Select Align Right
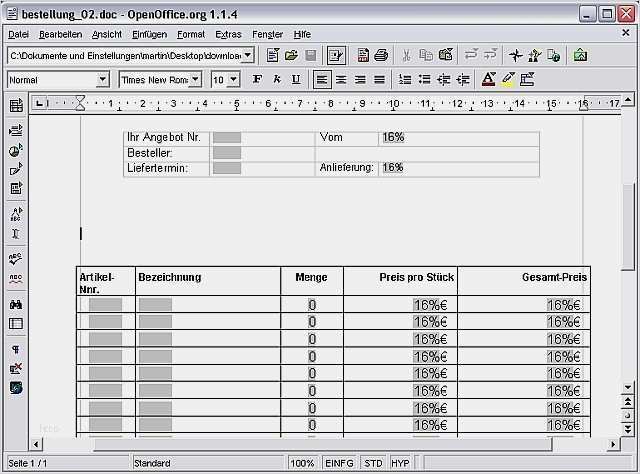The height and width of the screenshot is (474, 640). click(360, 79)
